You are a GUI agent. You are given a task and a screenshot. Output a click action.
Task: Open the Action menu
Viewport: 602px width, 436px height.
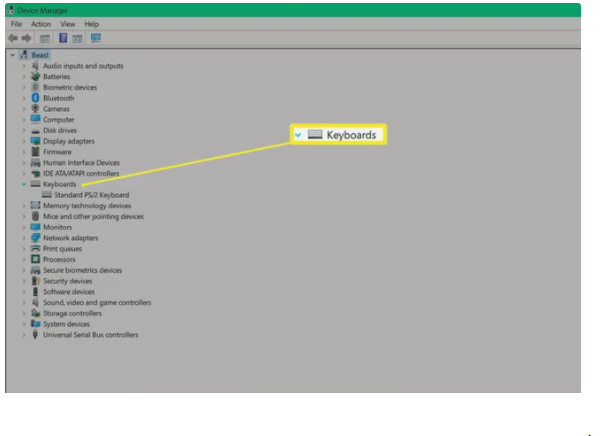(41, 24)
